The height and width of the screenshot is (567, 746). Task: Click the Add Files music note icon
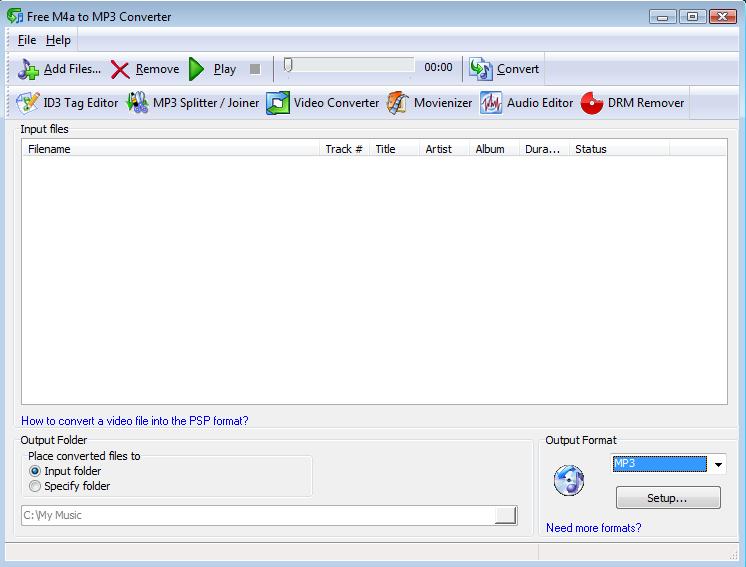click(28, 69)
